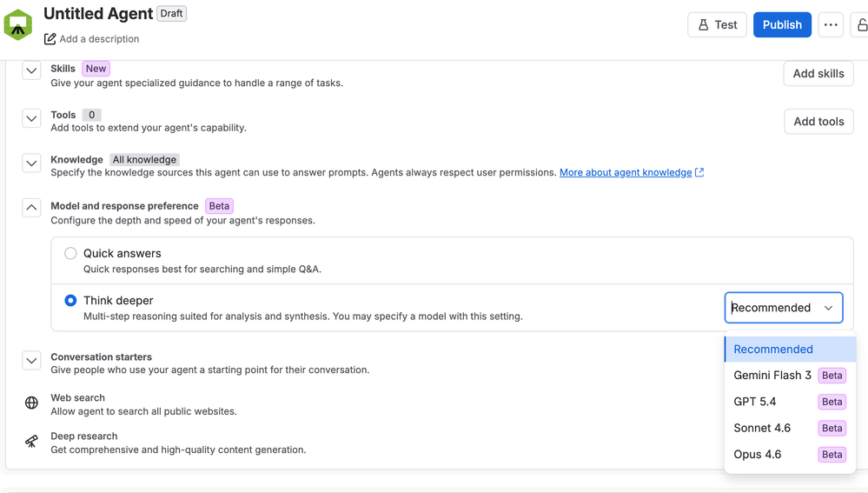Choose GPT 5.4 model option

pyautogui.click(x=790, y=402)
